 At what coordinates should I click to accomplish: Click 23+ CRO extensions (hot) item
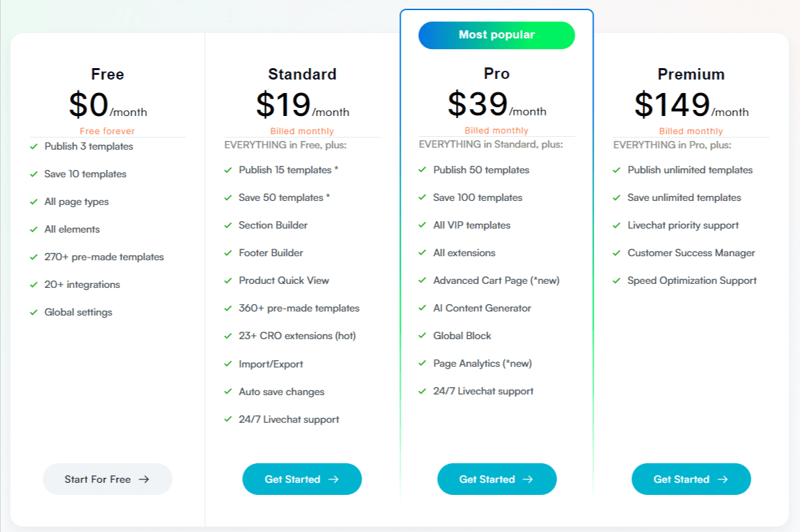[x=297, y=336]
